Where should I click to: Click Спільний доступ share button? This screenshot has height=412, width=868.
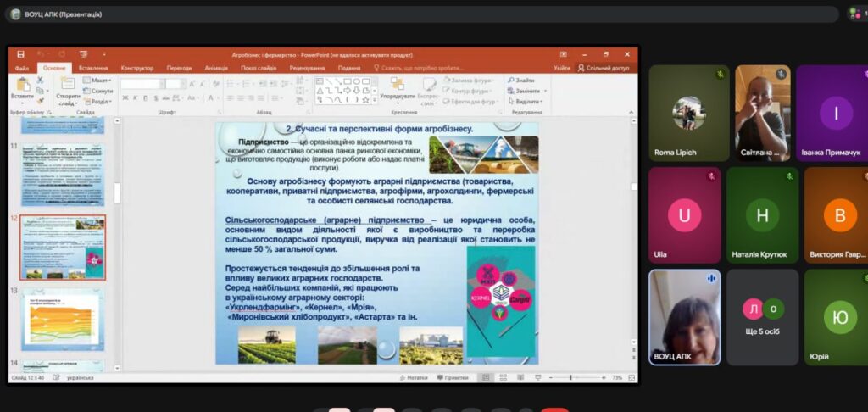click(x=604, y=68)
